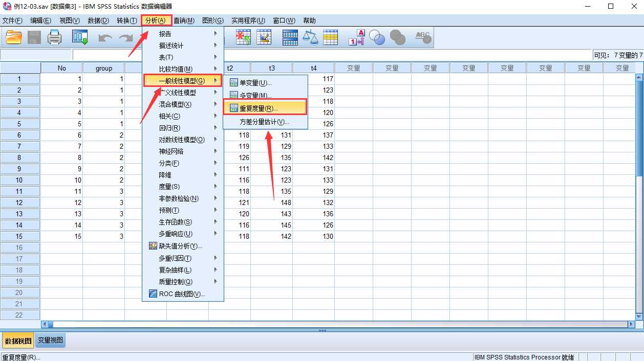Click the t3 column header
Screen dimensions: 644x361
pos(272,68)
